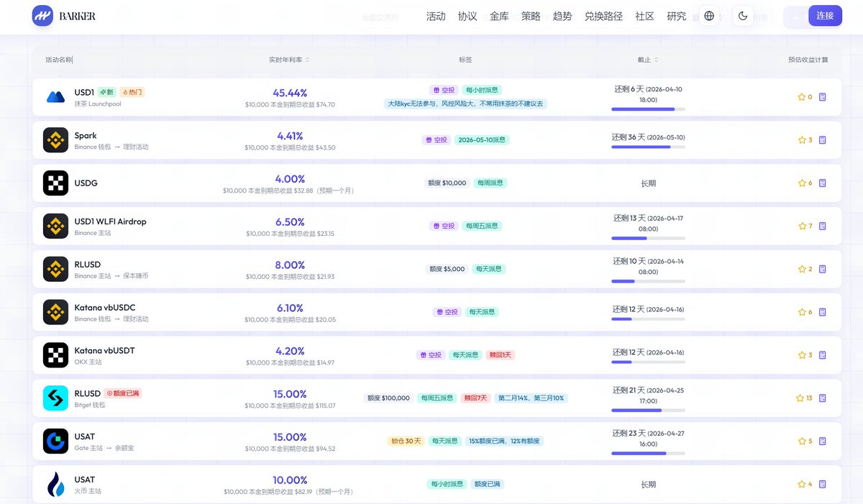Star the Bitget RLUSD row
Screen dimensions: 863x504
point(800,398)
